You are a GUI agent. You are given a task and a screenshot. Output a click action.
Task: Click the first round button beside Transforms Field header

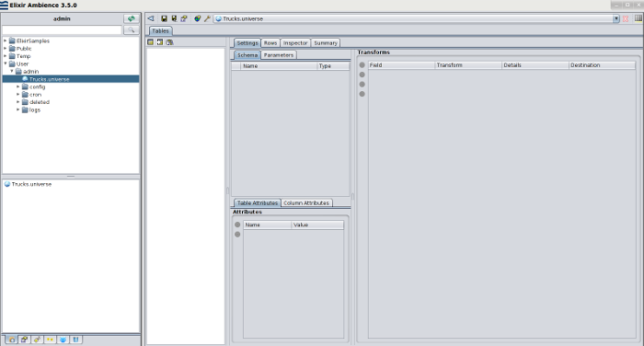tap(362, 65)
